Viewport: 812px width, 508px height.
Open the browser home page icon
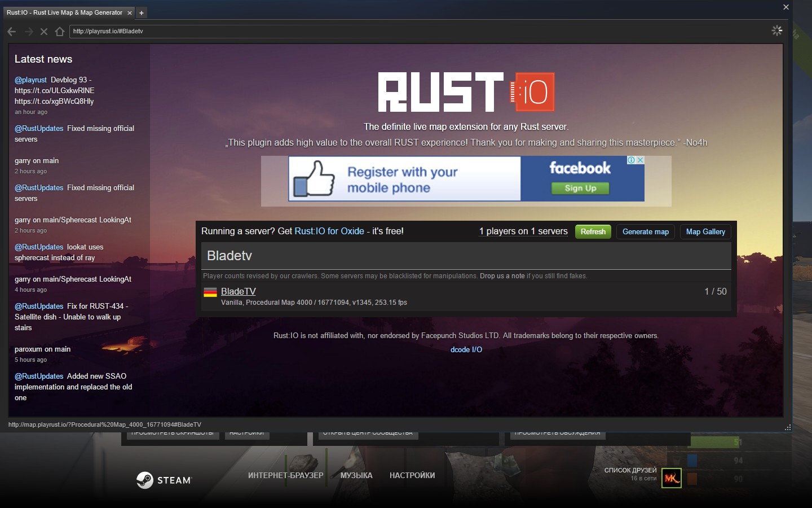(60, 32)
